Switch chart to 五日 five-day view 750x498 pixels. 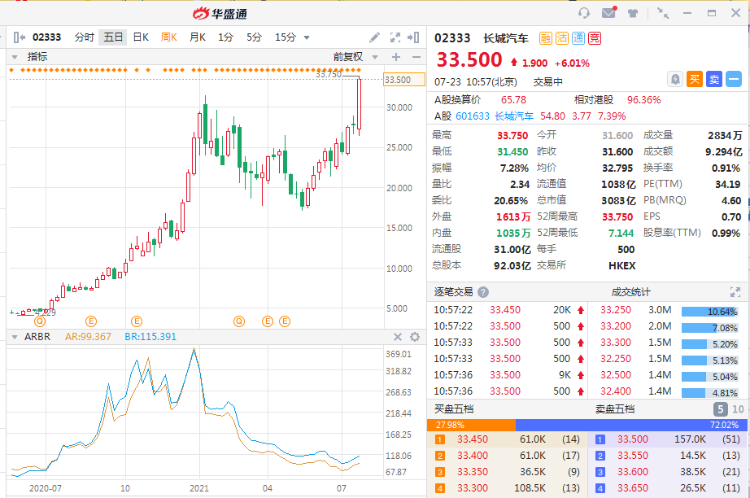pos(113,37)
